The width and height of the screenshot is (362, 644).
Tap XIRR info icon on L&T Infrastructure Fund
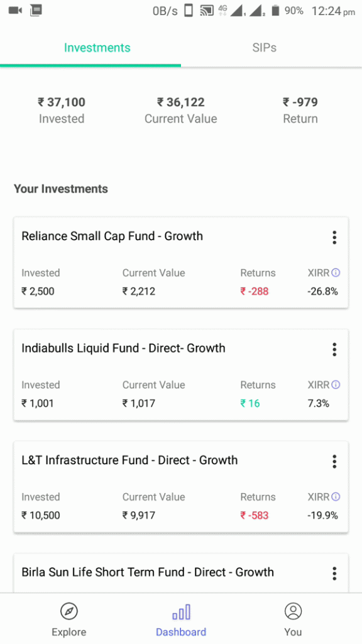click(336, 497)
